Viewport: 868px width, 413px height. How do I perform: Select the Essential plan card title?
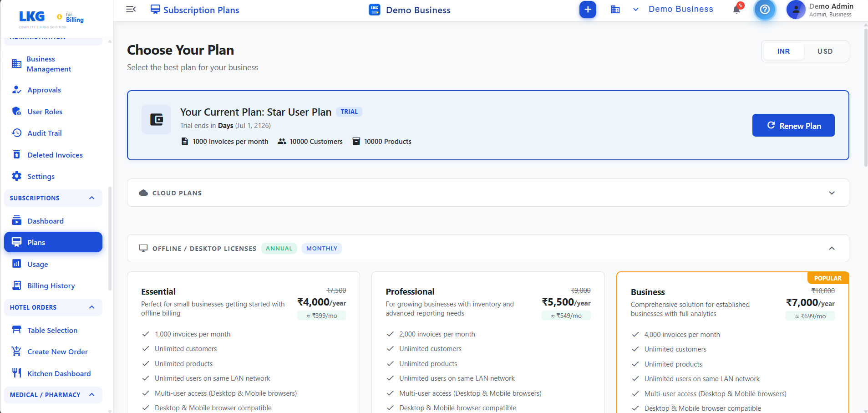[x=158, y=291]
